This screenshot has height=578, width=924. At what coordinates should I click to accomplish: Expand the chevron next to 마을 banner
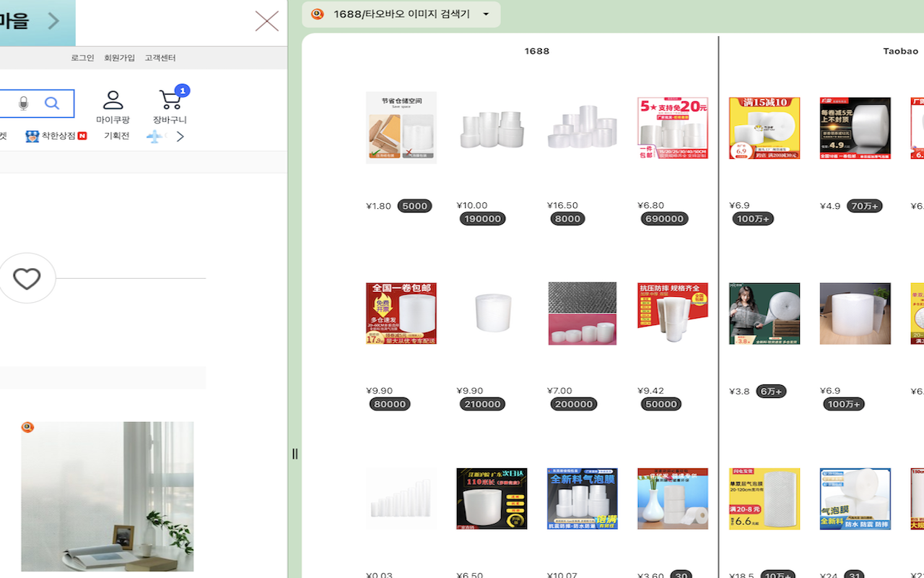53,22
